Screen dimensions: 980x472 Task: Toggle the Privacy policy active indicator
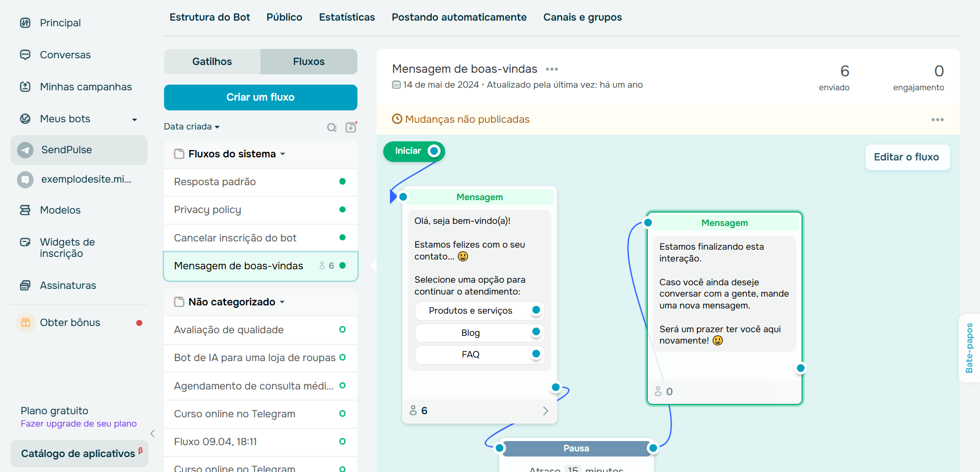pos(342,209)
